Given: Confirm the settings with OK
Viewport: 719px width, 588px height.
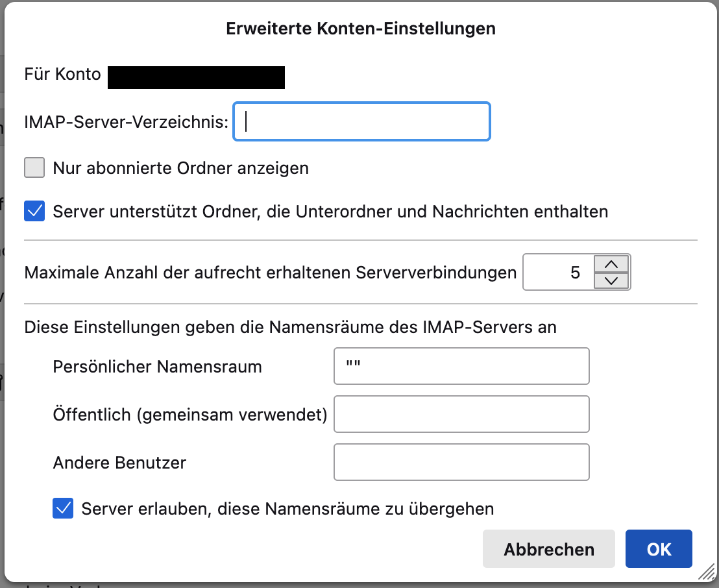Looking at the screenshot, I should tap(659, 549).
